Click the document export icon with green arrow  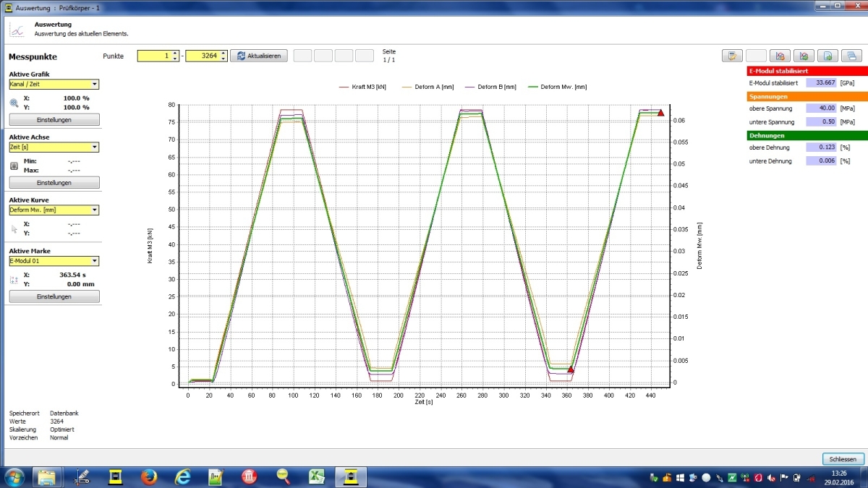pyautogui.click(x=827, y=56)
